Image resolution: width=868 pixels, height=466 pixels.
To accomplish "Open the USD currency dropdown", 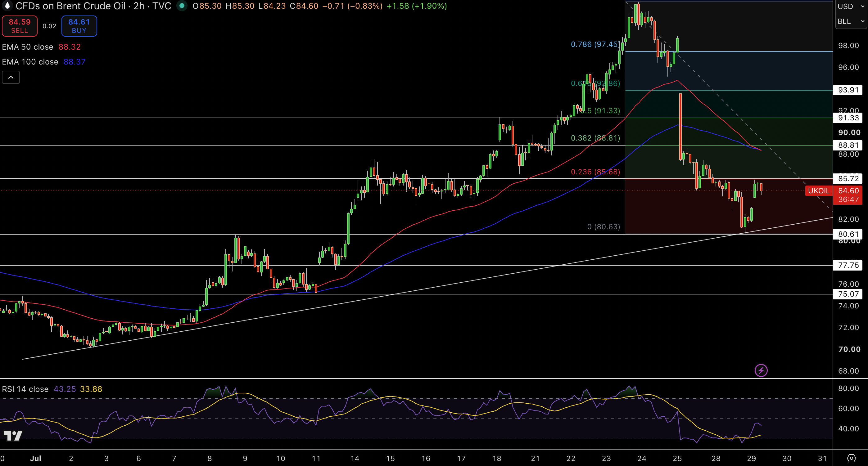I will (x=851, y=7).
